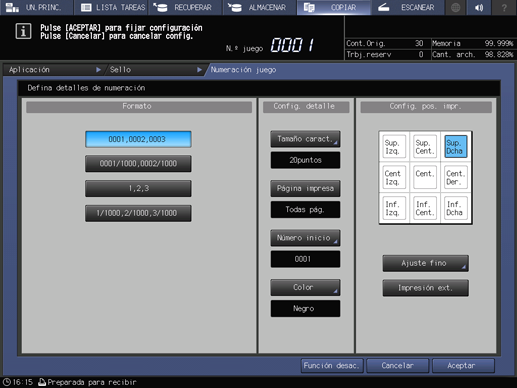Click the information icon beside the message
Viewport: 517px width, 388px height.
coord(23,31)
